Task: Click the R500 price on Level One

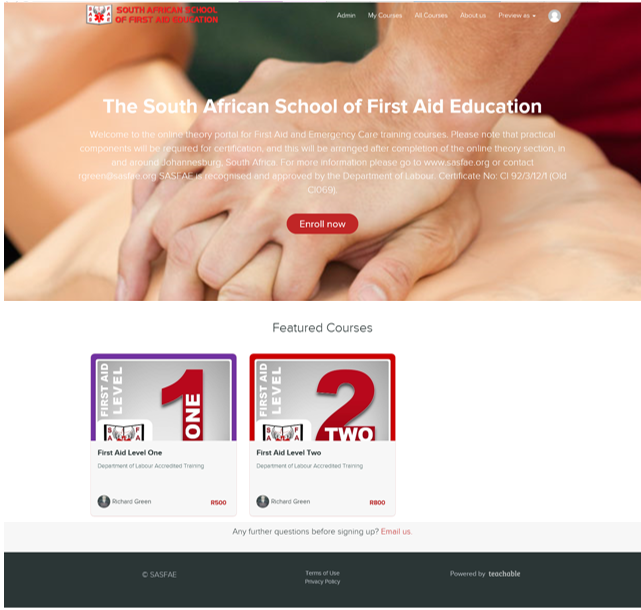Action: (218, 502)
